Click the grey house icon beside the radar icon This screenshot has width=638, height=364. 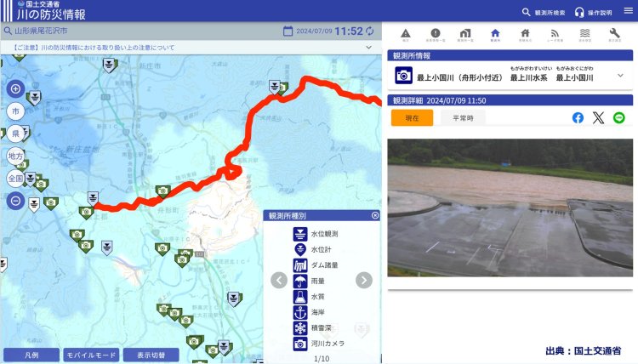click(525, 35)
